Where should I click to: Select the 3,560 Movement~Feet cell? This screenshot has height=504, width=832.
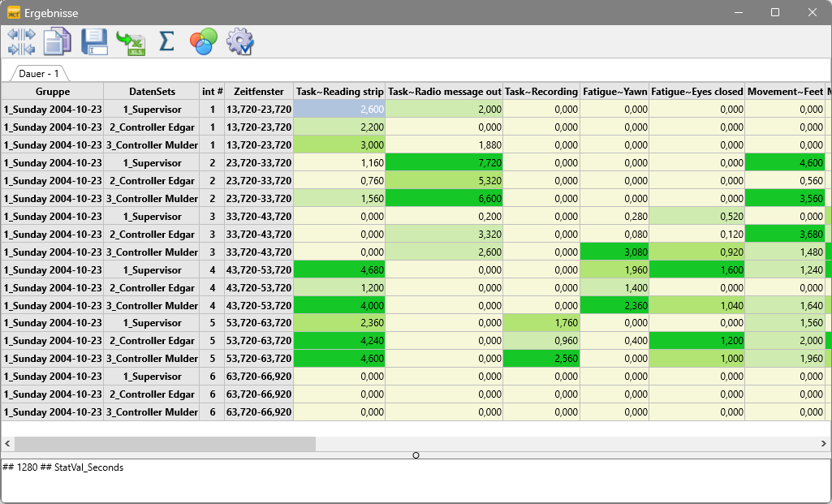click(x=785, y=198)
